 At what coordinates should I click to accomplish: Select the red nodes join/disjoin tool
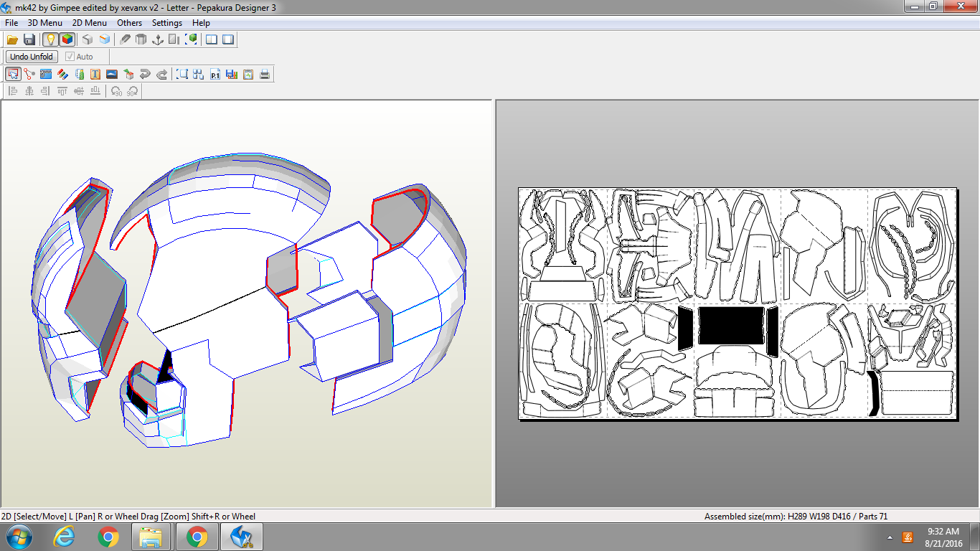pyautogui.click(x=29, y=74)
